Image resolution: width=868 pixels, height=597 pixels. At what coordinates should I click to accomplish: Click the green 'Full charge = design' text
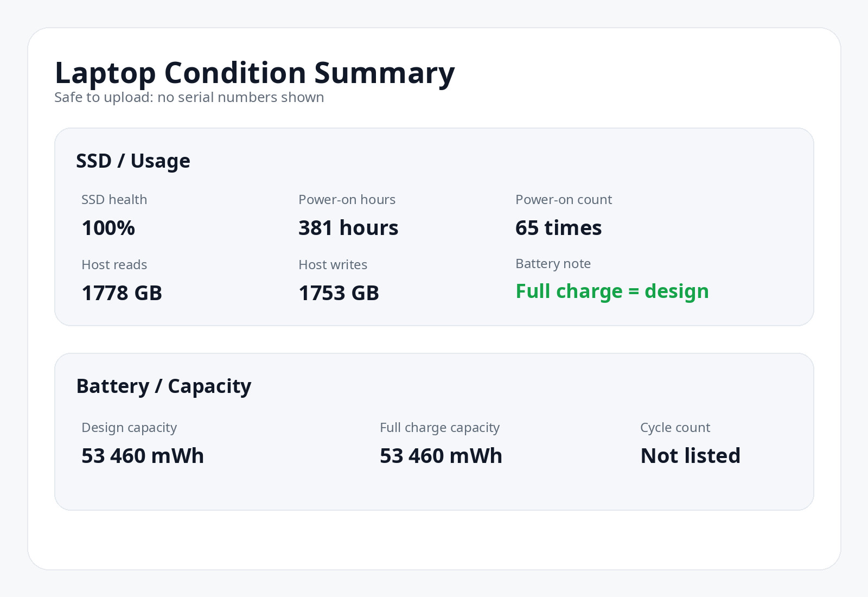(612, 291)
